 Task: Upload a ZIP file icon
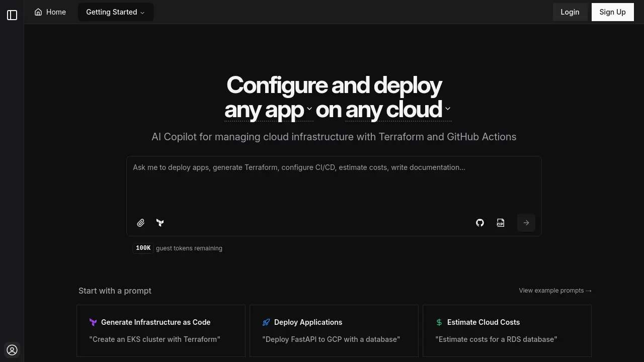(501, 223)
